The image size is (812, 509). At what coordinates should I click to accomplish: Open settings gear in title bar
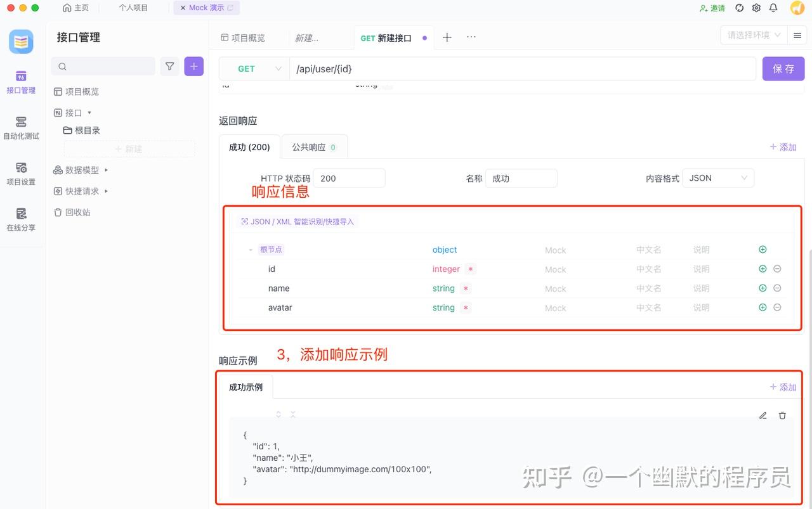click(756, 8)
